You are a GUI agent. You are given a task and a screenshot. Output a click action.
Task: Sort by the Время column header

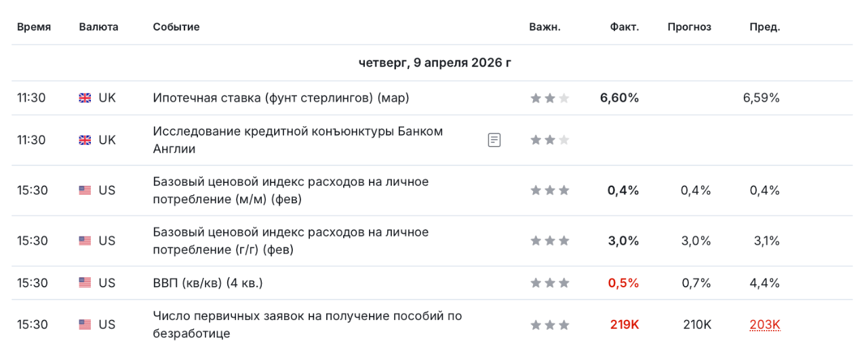click(x=34, y=27)
